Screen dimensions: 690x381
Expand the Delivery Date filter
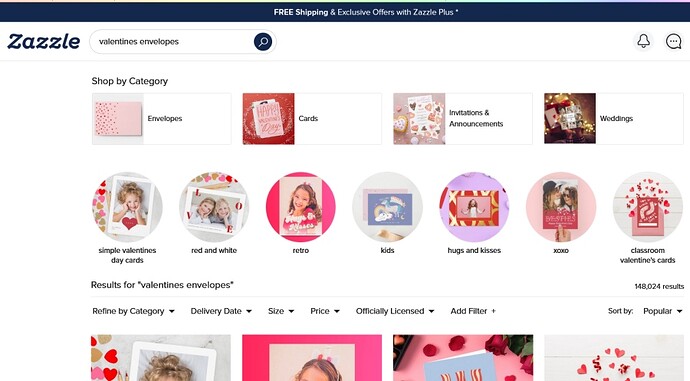coord(221,311)
